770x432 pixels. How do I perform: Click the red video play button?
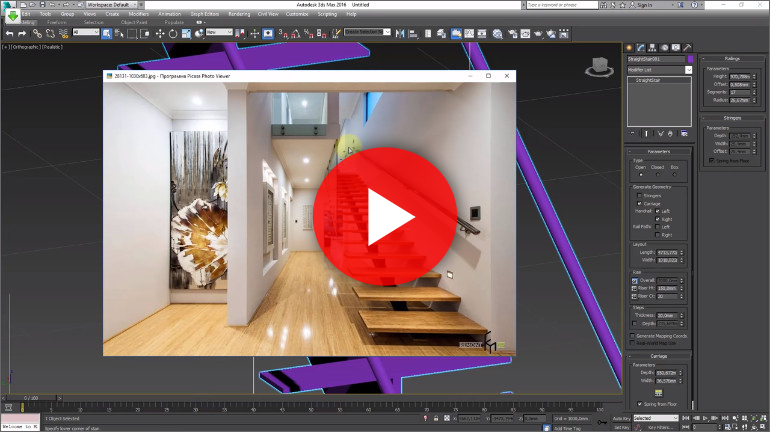pyautogui.click(x=385, y=216)
